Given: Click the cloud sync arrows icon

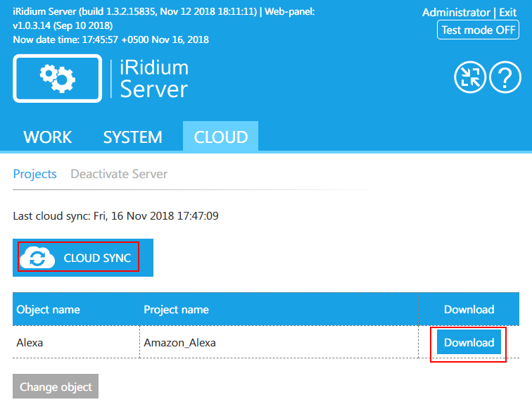Looking at the screenshot, I should (37, 258).
